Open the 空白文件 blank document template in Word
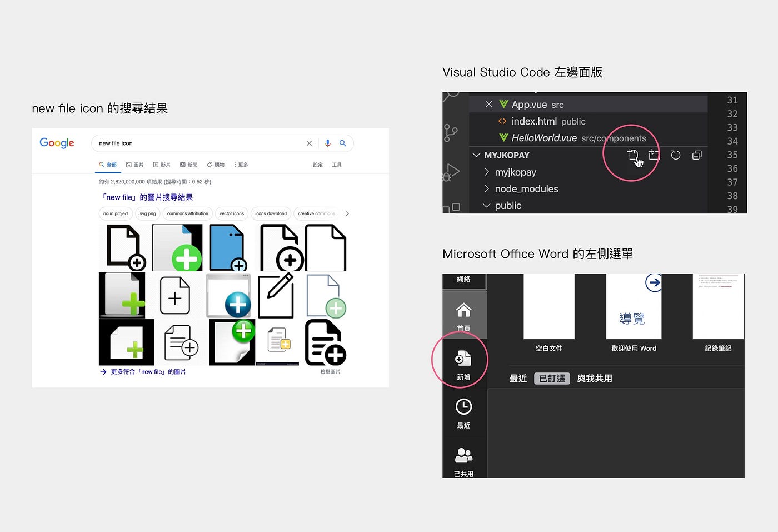The image size is (778, 532). click(x=549, y=314)
